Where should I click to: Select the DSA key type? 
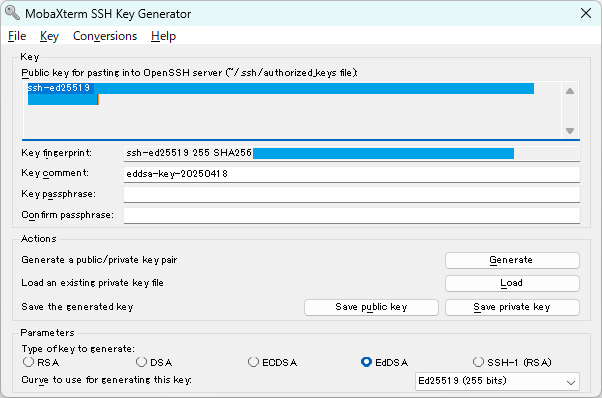pyautogui.click(x=141, y=362)
